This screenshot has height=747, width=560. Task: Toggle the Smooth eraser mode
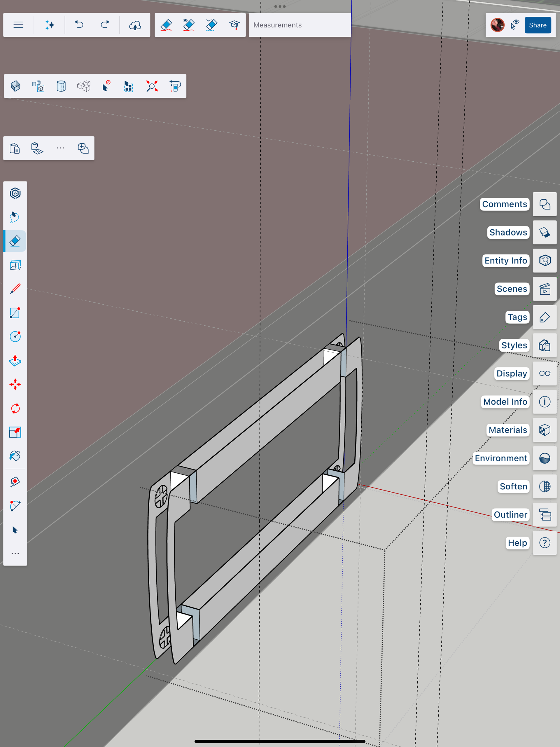click(166, 25)
